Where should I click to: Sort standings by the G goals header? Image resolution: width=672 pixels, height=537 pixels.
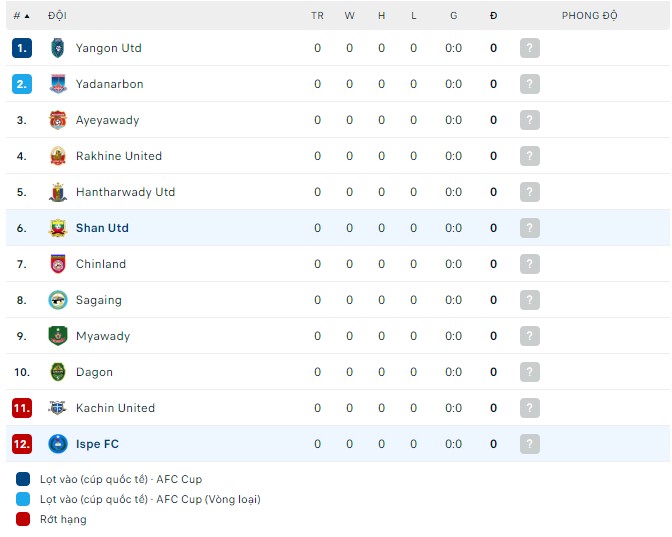pyautogui.click(x=453, y=16)
